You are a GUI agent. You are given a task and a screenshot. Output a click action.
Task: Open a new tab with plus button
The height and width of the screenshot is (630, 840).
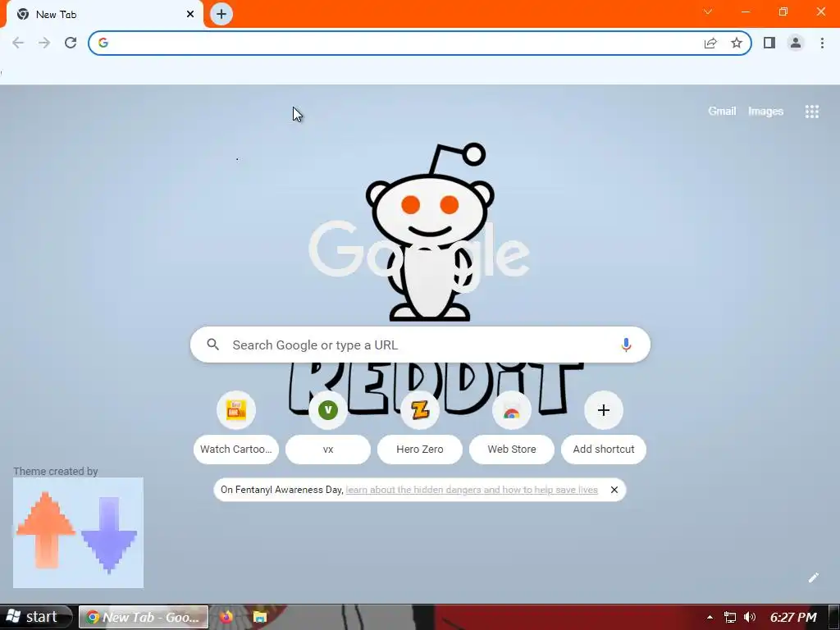[x=221, y=14]
